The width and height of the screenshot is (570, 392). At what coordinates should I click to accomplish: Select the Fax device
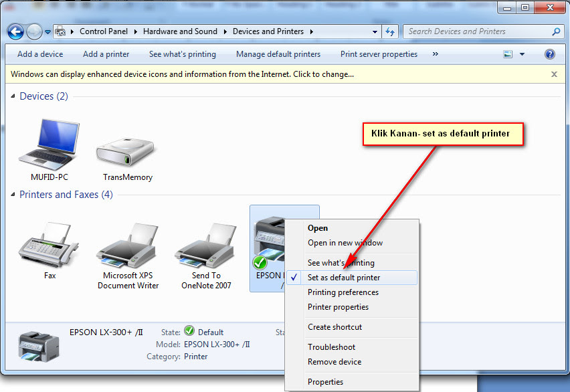[49, 250]
